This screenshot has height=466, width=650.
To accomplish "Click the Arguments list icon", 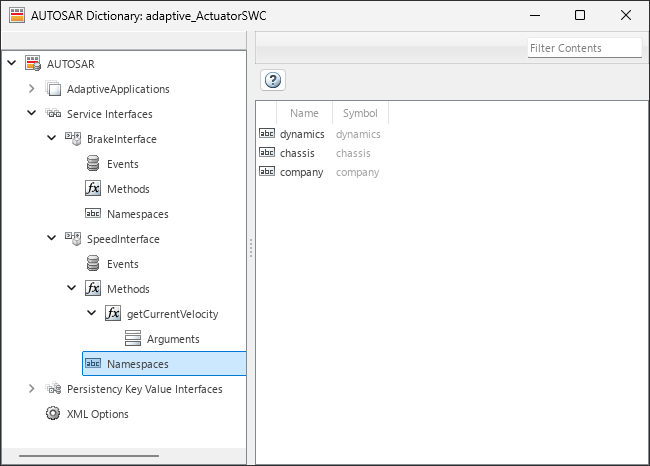I will (x=133, y=338).
